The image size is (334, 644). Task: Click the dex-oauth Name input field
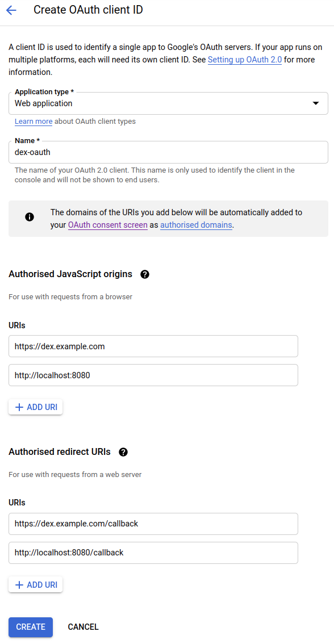point(167,152)
